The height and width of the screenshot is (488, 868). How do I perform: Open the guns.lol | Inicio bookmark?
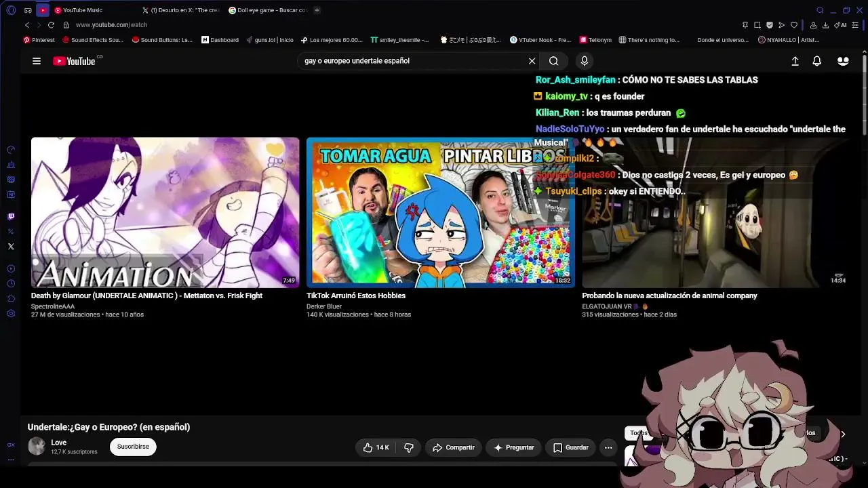269,40
